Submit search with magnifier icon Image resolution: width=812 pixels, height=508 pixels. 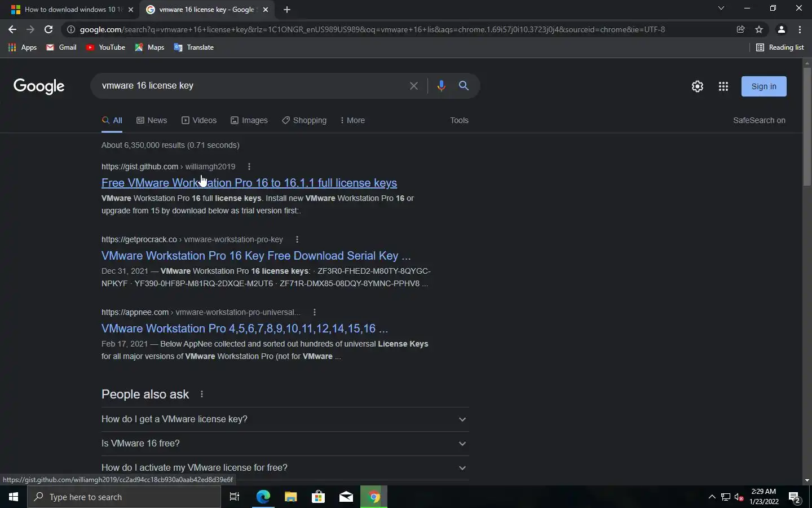click(x=464, y=86)
